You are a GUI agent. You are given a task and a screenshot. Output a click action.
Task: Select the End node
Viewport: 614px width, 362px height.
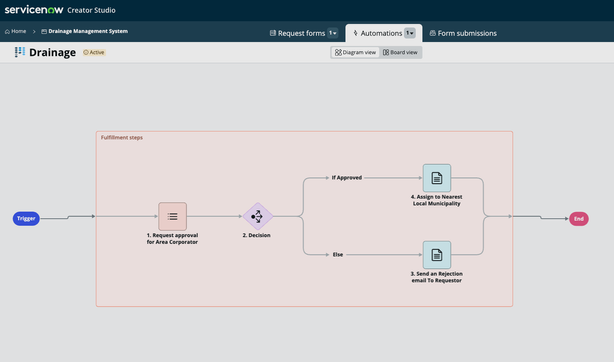(x=579, y=219)
